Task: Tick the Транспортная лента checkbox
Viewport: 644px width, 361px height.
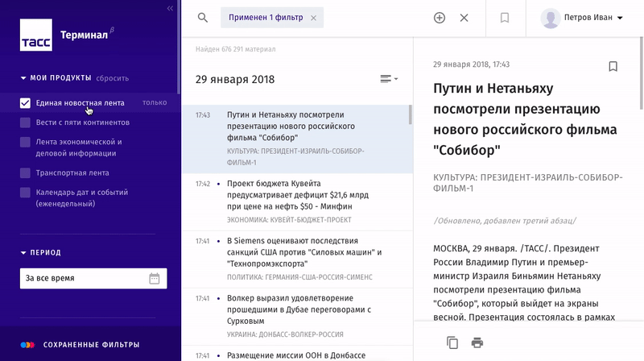Action: (x=25, y=173)
